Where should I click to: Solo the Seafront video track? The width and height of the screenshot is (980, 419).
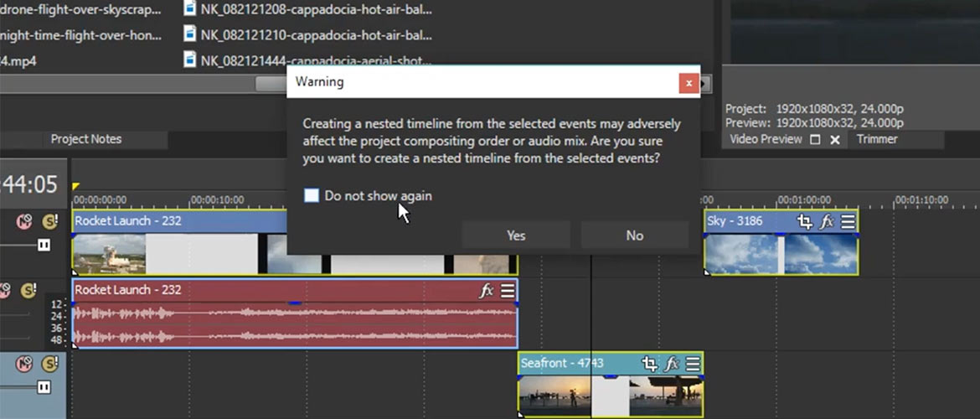pyautogui.click(x=50, y=364)
